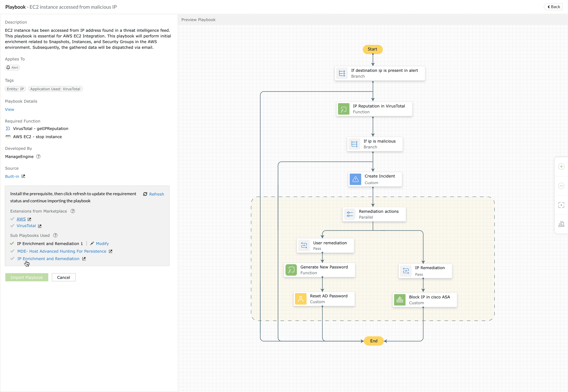The height and width of the screenshot is (392, 568).
Task: Click the pencil icon next to Modify
Action: click(x=92, y=243)
